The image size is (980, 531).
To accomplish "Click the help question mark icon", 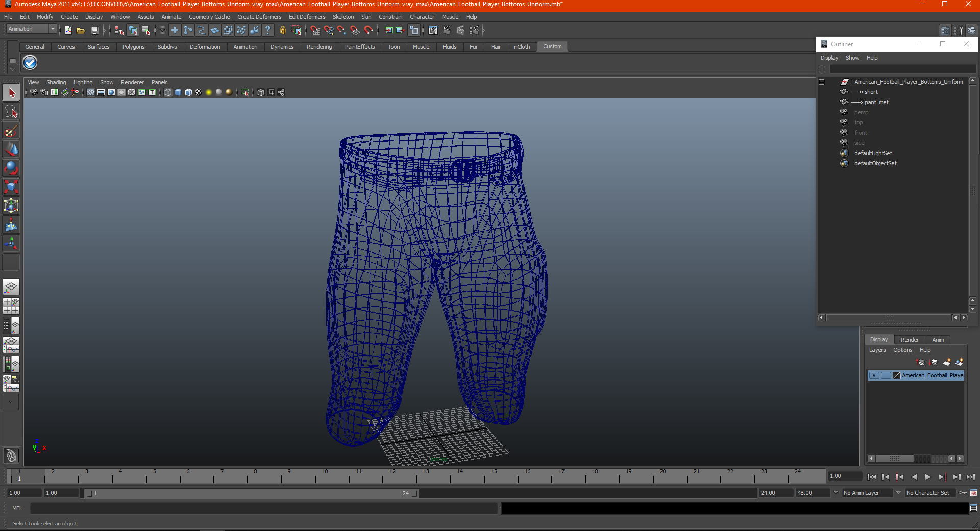I will point(267,31).
